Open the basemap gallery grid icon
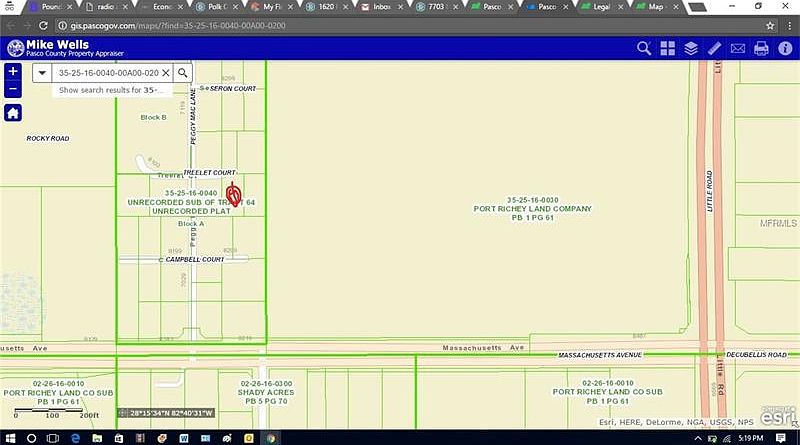Viewport: 800px width, 445px height. 667,48
